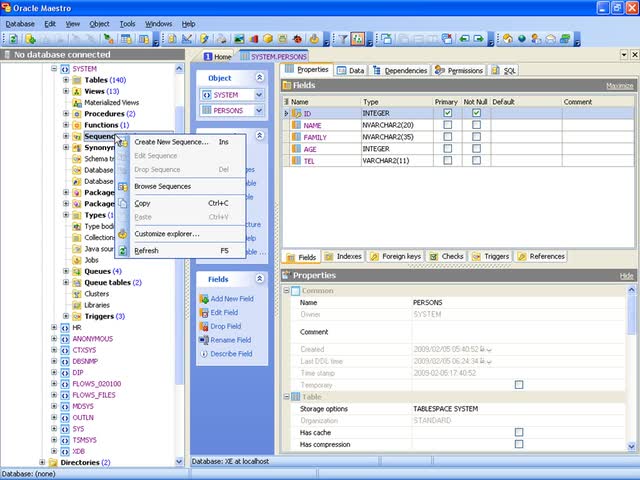Click the properties grid scroll-down arrow
The height and width of the screenshot is (480, 640).
pyautogui.click(x=631, y=446)
